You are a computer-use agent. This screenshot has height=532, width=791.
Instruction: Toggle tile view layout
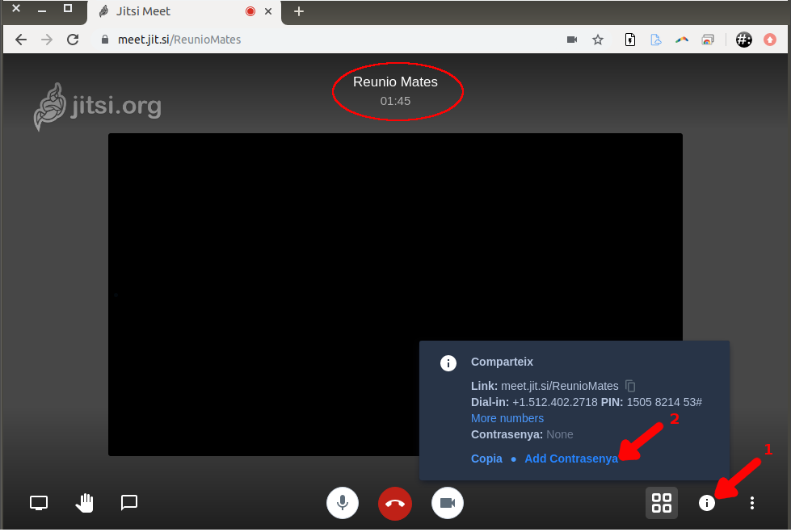(x=661, y=503)
